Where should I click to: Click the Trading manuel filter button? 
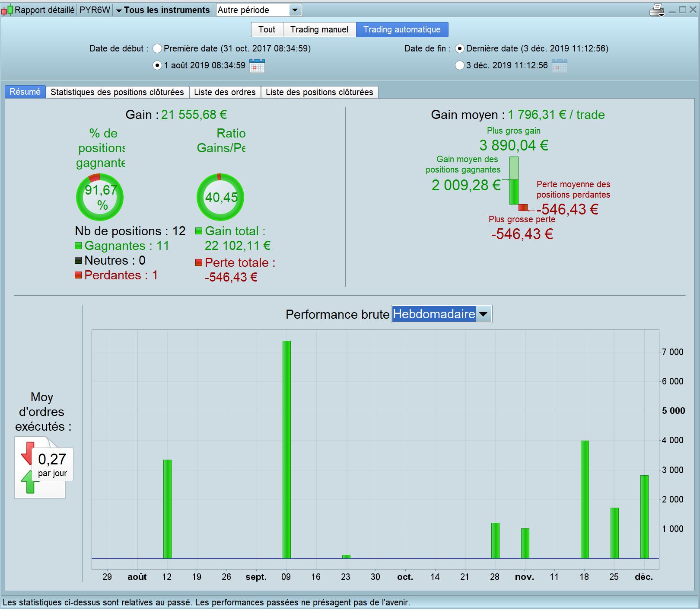pos(319,29)
